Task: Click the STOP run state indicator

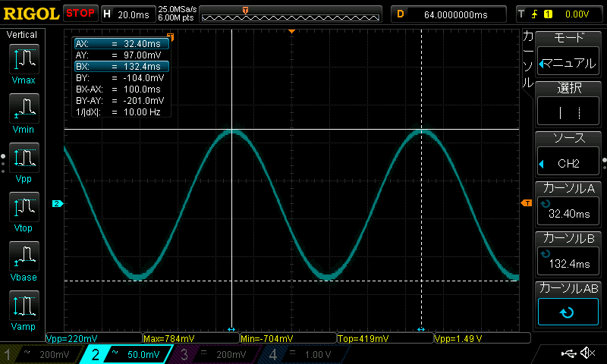Action: [x=80, y=14]
